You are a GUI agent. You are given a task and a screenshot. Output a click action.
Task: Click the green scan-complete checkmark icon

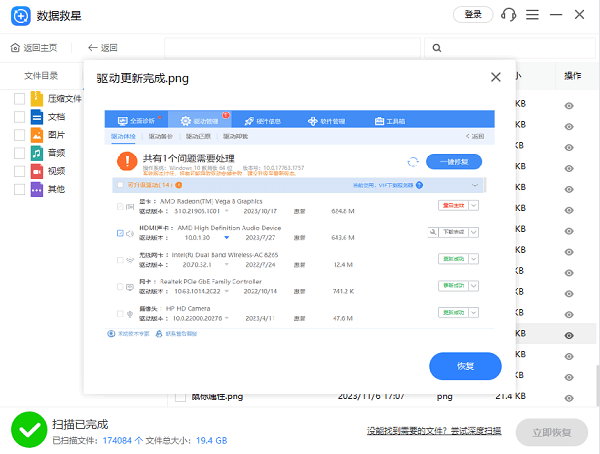26,429
